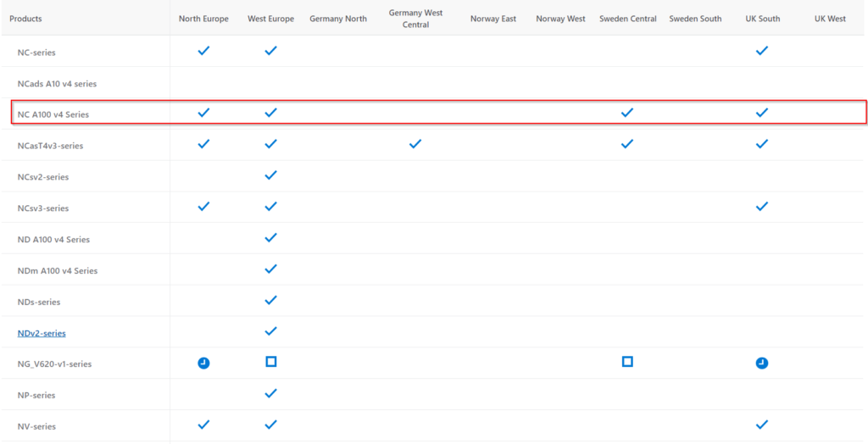Click the UK West column header
Image resolution: width=868 pixels, height=444 pixels.
[830, 19]
